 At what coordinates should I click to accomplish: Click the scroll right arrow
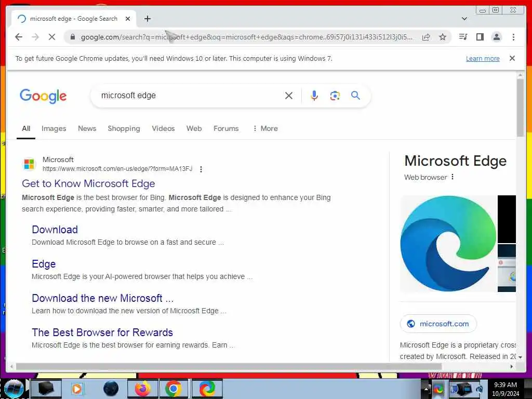click(512, 366)
